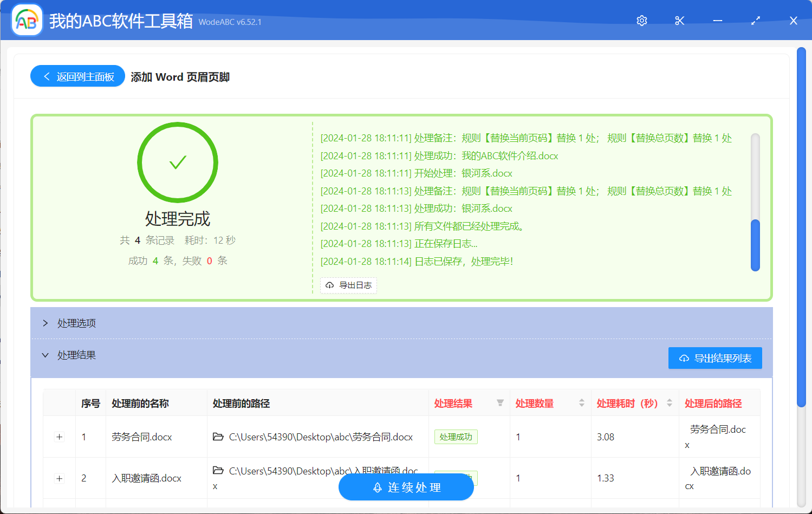Click the sort arrows on 处理数量 column

(581, 403)
